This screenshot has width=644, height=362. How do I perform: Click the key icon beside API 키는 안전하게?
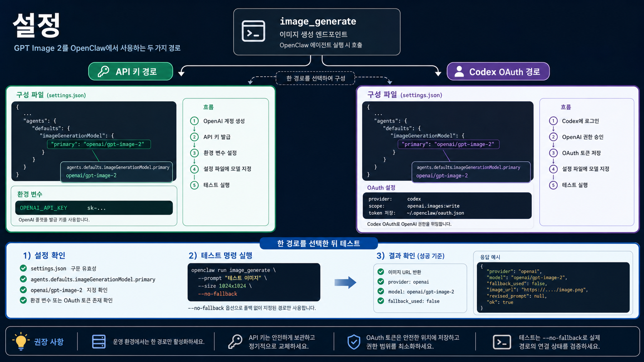pyautogui.click(x=235, y=342)
